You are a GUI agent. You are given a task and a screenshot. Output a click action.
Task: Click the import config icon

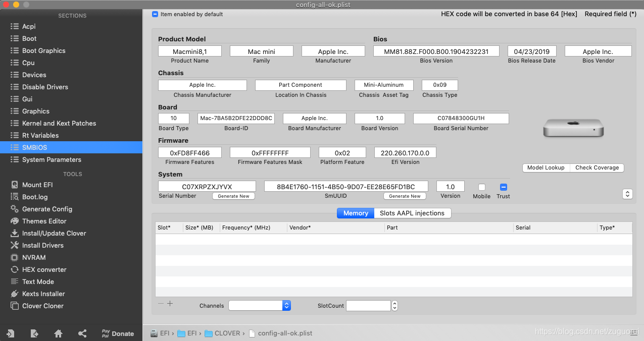pyautogui.click(x=10, y=333)
